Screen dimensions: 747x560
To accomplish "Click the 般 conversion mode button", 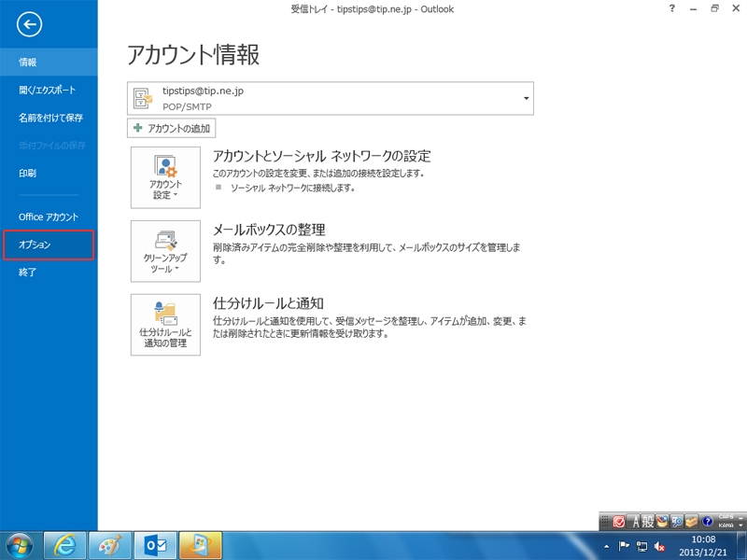I will (x=647, y=522).
